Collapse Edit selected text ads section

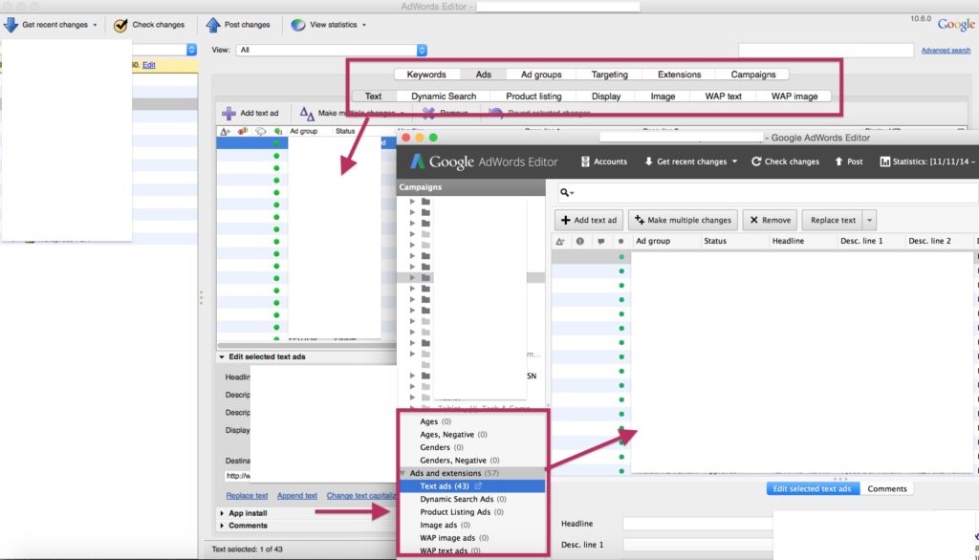pos(222,357)
